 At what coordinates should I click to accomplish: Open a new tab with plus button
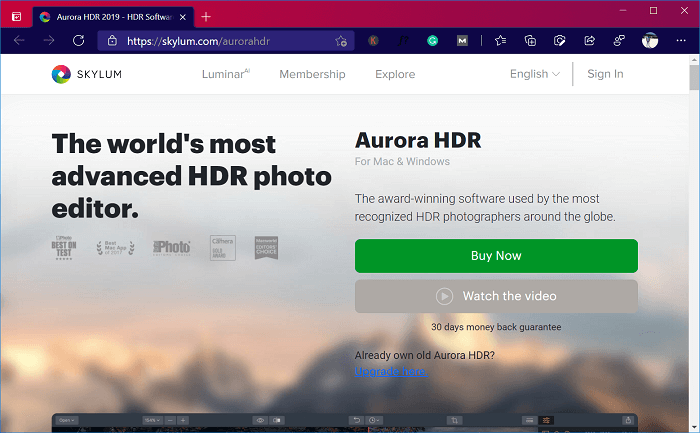(206, 17)
